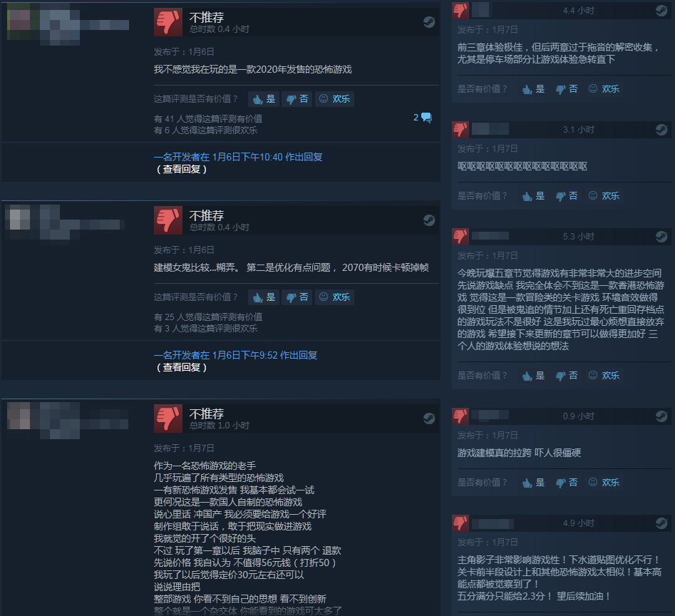675x616 pixels.
Task: Click Steam icon on the 4.9 小时 review
Action: (x=661, y=523)
